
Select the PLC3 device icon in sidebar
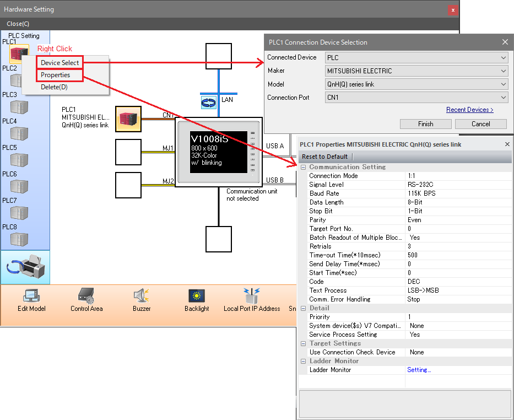coord(19,106)
